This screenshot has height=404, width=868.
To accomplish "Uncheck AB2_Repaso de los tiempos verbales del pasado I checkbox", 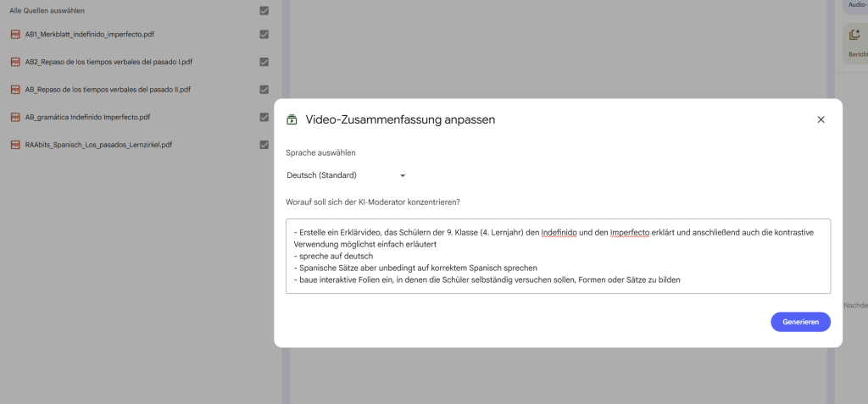I will [264, 62].
